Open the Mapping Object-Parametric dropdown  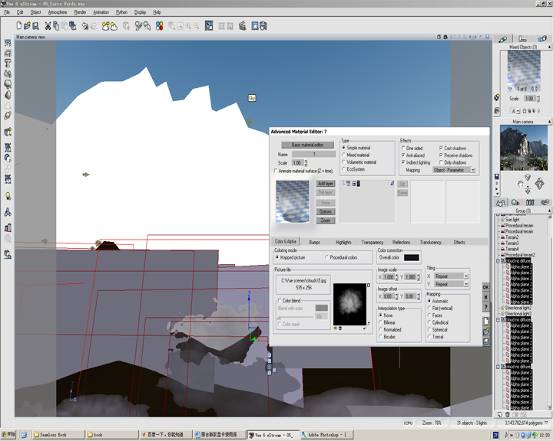click(x=454, y=170)
